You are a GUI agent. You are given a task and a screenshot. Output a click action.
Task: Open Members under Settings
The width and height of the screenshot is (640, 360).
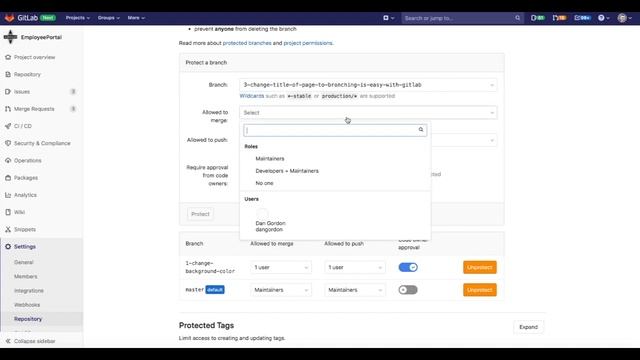(26, 276)
